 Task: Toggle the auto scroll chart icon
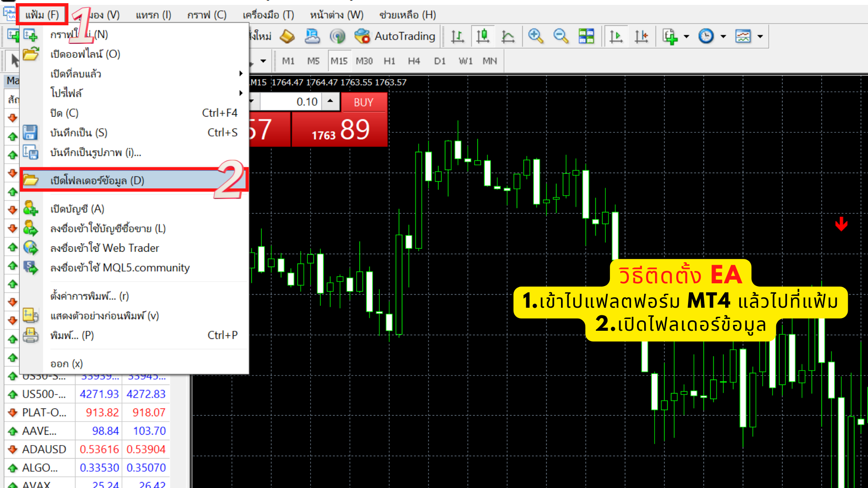616,36
